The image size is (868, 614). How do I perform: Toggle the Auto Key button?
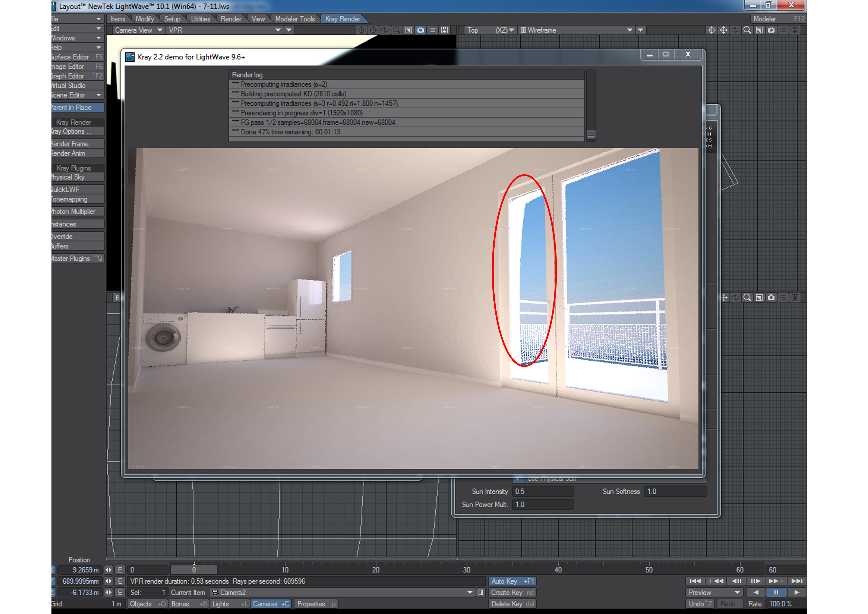[512, 581]
